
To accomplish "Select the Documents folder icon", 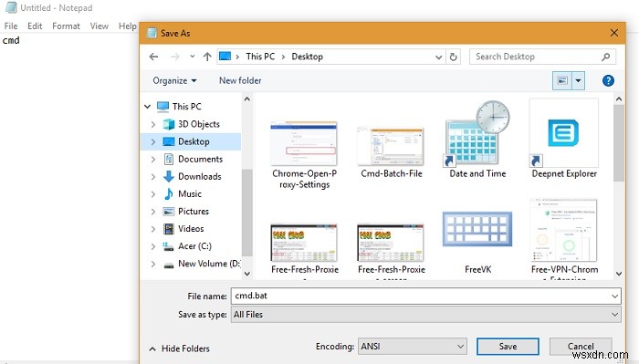I will tap(168, 160).
